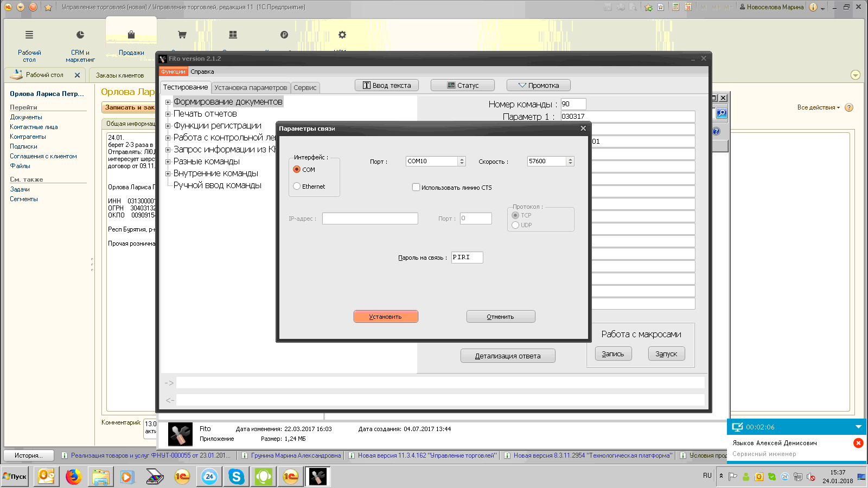Launch Outlook from the taskbar
This screenshot has width=868, height=488.
click(x=46, y=477)
